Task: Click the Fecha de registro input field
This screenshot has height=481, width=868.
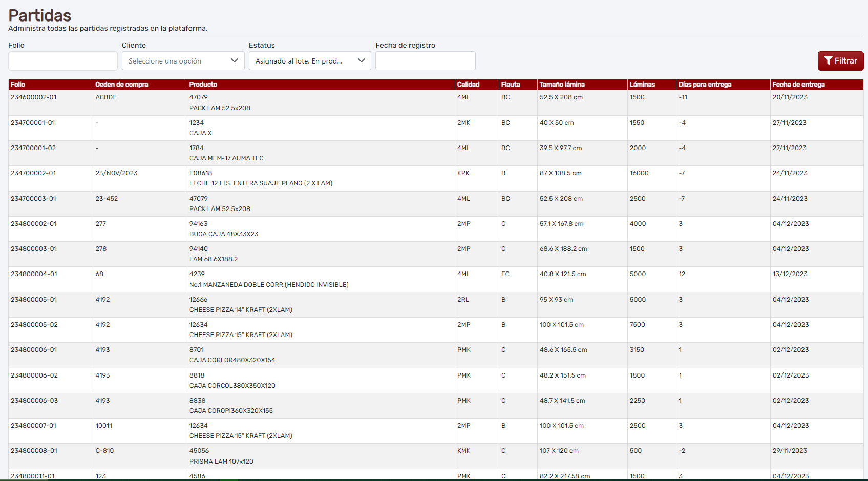Action: [x=425, y=61]
